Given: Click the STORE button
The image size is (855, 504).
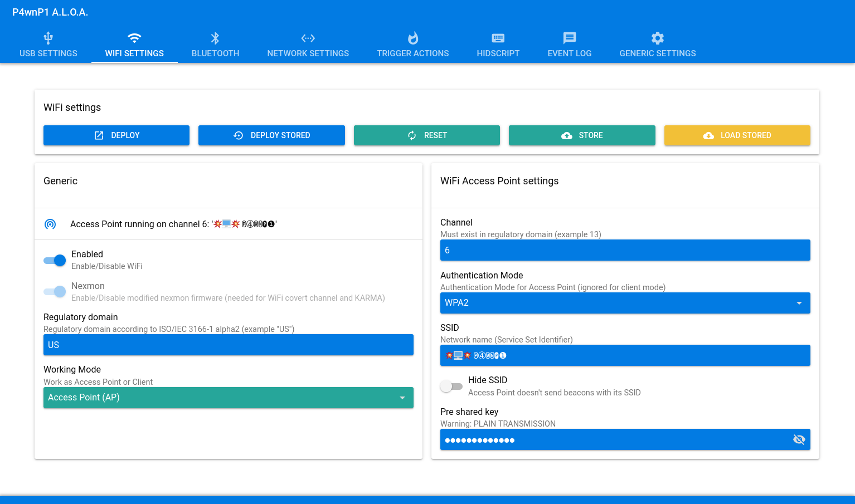Looking at the screenshot, I should tap(581, 135).
